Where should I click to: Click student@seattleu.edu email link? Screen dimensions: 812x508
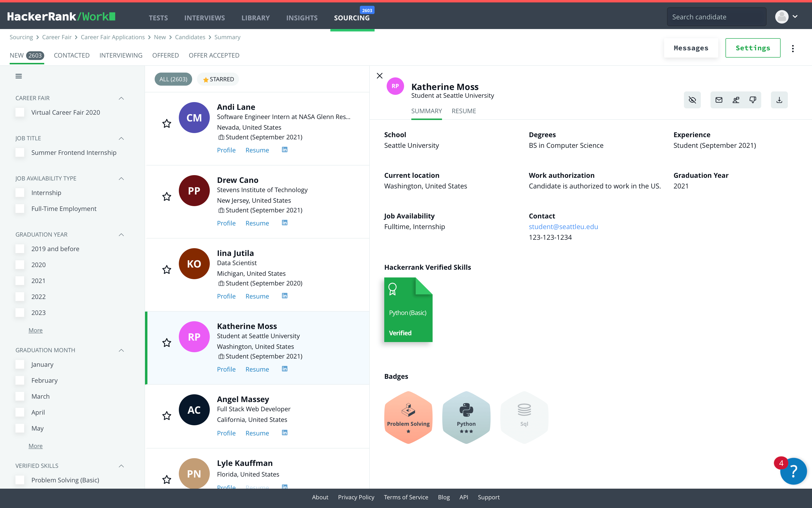point(563,227)
